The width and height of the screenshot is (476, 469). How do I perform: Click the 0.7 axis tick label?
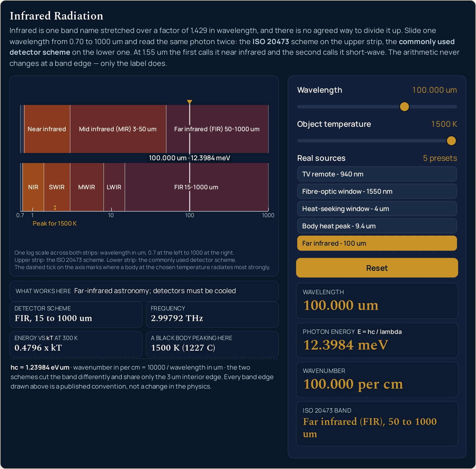[x=20, y=215]
